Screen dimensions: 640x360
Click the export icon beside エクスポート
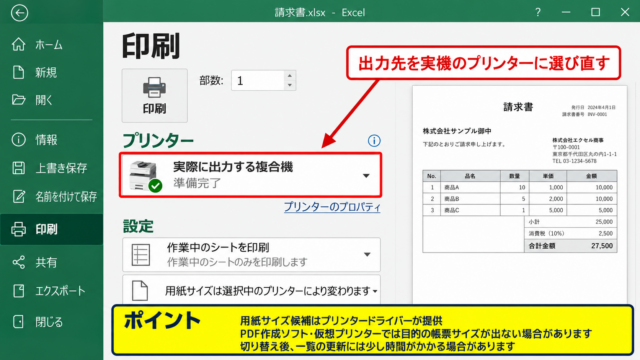(18, 291)
